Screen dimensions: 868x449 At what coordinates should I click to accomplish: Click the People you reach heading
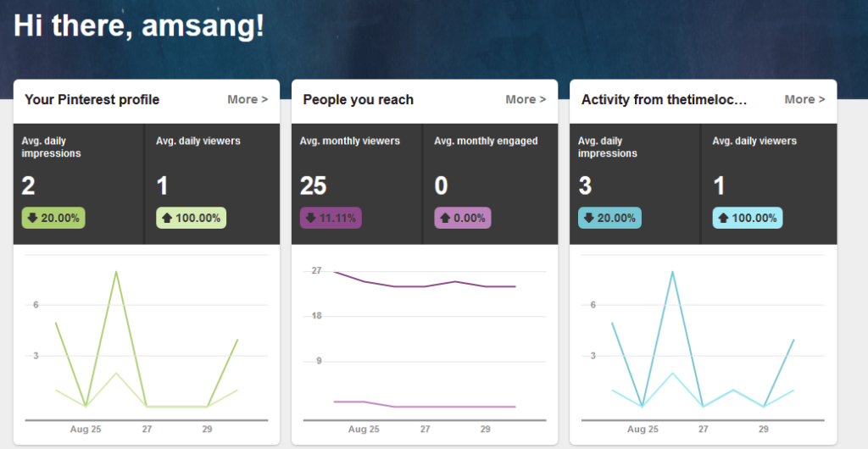point(359,99)
